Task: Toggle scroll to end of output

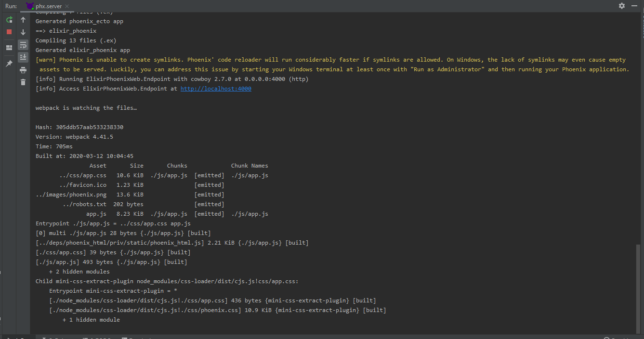Action: [x=23, y=57]
